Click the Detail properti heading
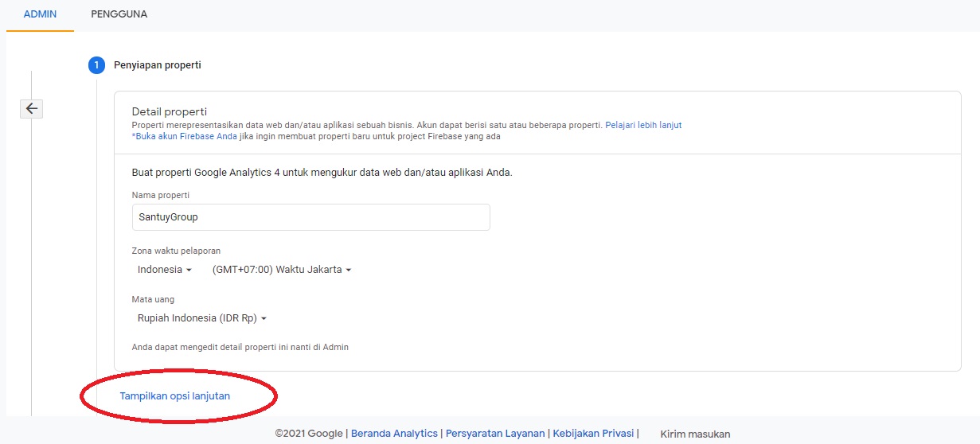The image size is (980, 444). click(x=170, y=112)
